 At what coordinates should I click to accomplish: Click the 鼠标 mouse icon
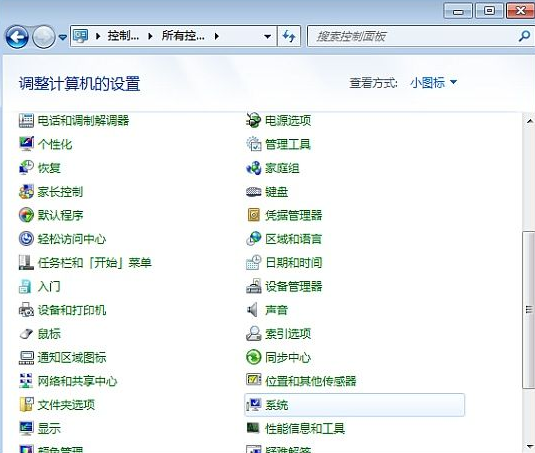(26, 334)
